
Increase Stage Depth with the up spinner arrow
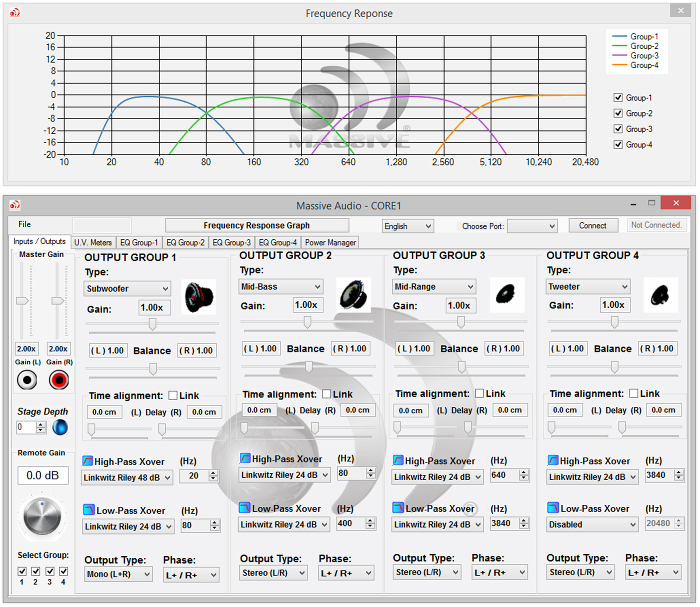(41, 424)
